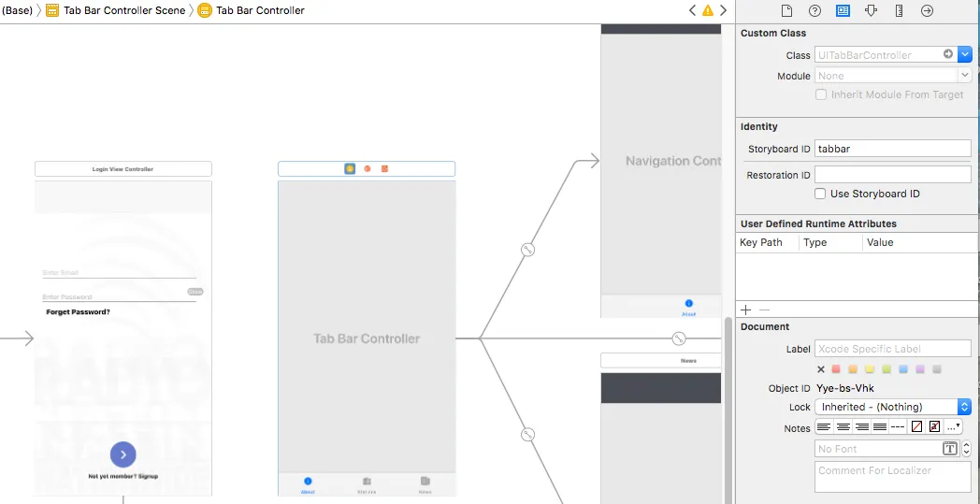Clear label color with X icon
The width and height of the screenshot is (980, 504).
(x=821, y=369)
